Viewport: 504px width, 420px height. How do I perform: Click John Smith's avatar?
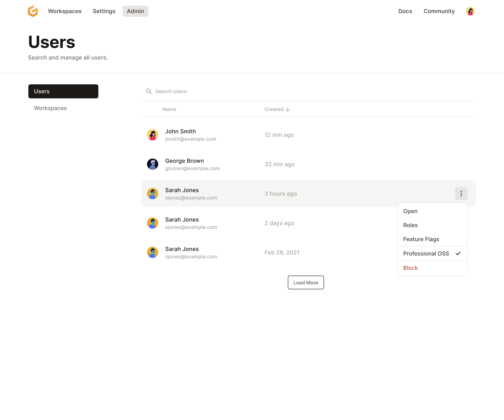153,135
